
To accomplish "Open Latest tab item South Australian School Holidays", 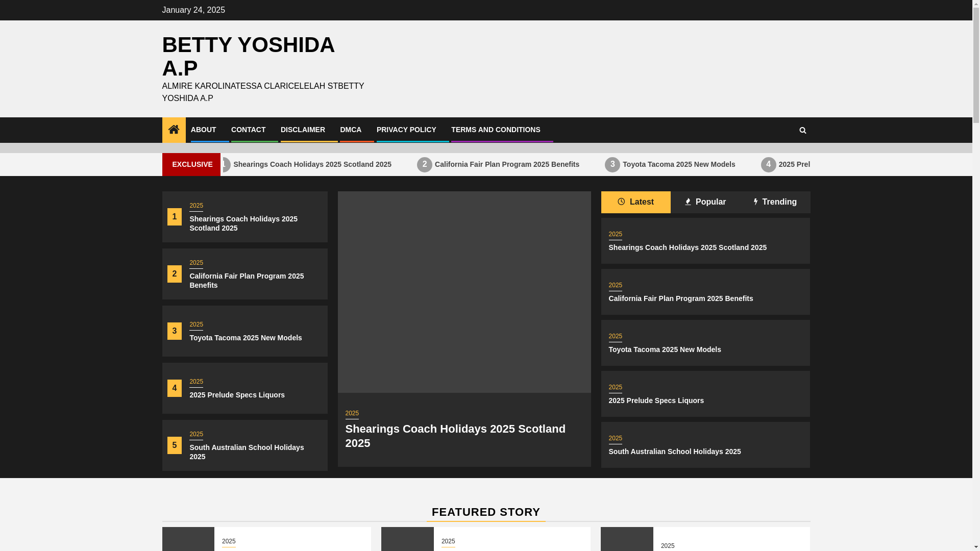I will (674, 452).
